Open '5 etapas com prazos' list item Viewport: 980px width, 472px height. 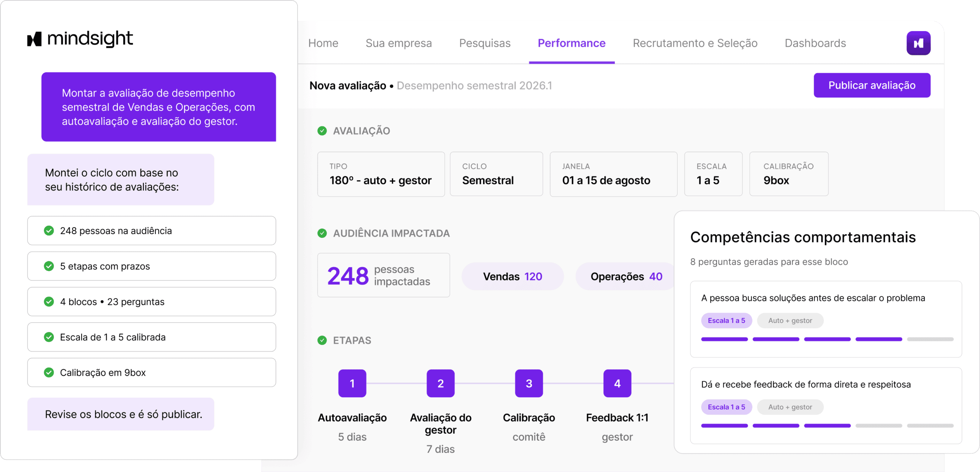[152, 266]
